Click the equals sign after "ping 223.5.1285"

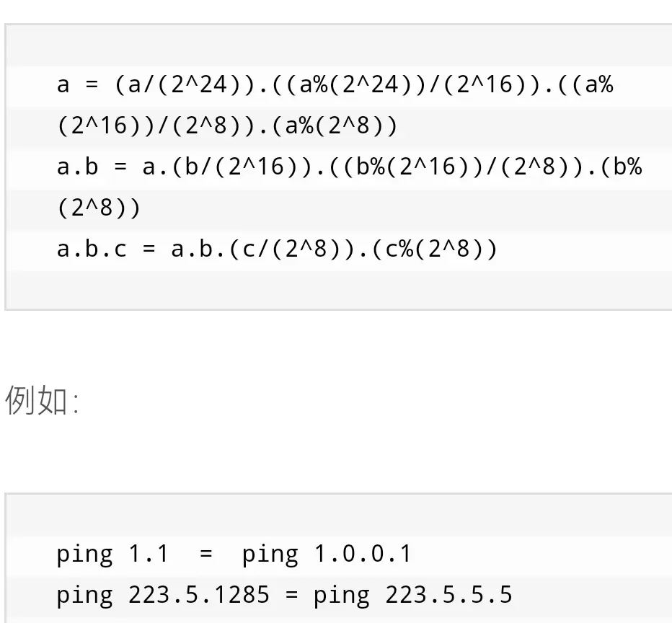[291, 595]
